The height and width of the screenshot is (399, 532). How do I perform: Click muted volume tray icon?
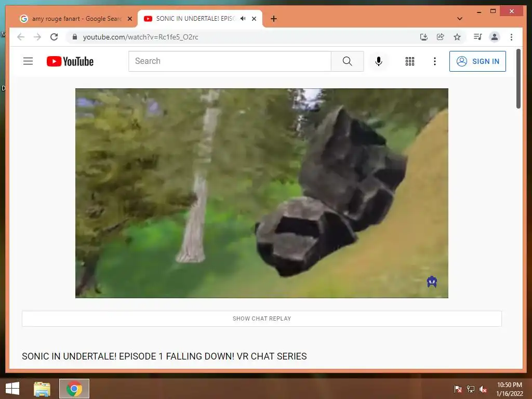[x=483, y=389]
